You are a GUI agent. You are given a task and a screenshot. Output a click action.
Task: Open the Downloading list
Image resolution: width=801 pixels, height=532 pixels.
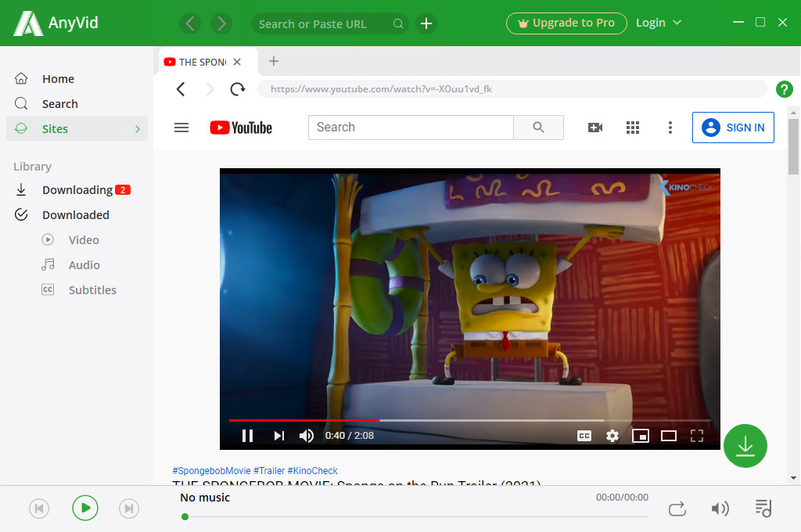pos(77,190)
